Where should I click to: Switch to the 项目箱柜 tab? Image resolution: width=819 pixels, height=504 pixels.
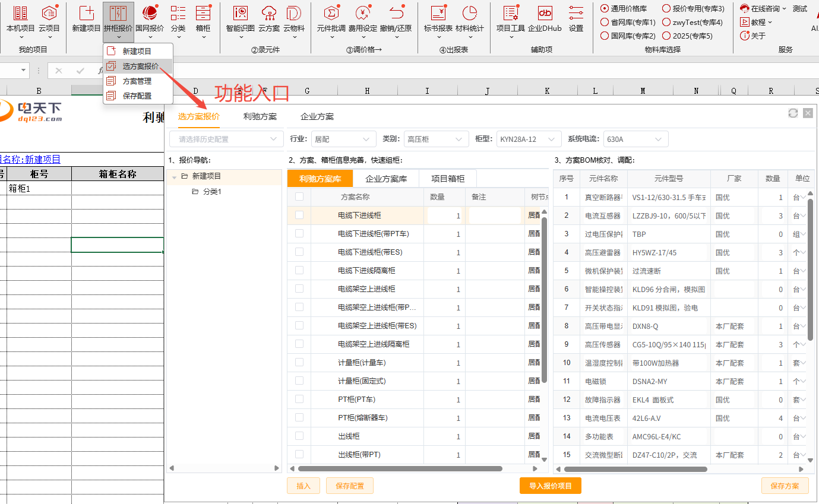pyautogui.click(x=448, y=179)
